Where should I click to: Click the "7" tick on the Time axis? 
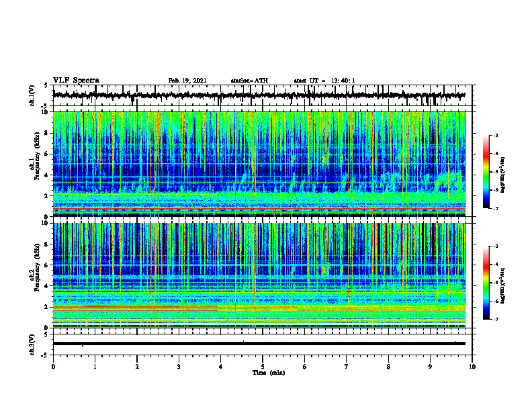347,367
